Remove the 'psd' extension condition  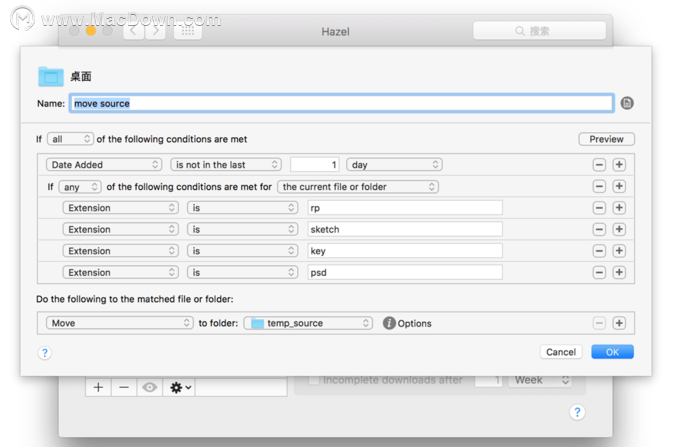pos(599,273)
